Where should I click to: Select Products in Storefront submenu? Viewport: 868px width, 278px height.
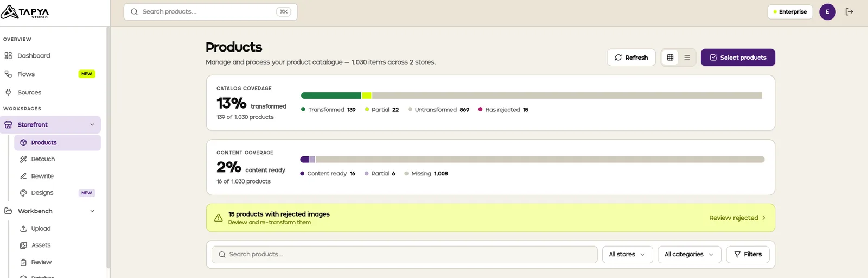pyautogui.click(x=58, y=142)
